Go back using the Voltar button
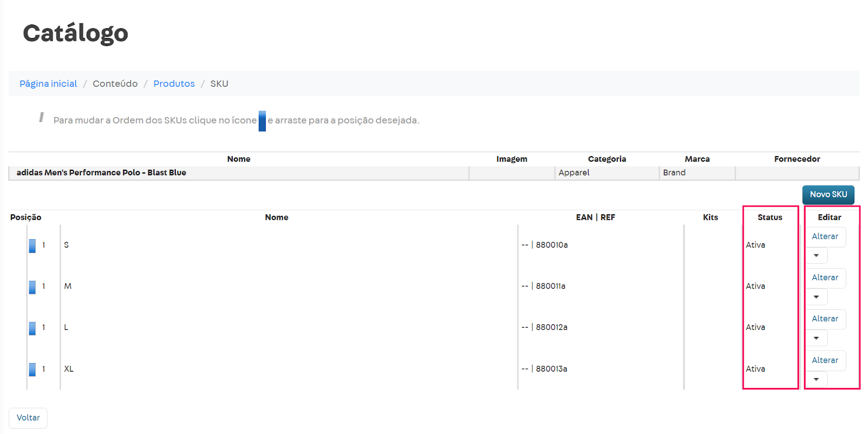This screenshot has height=434, width=868. pos(28,418)
